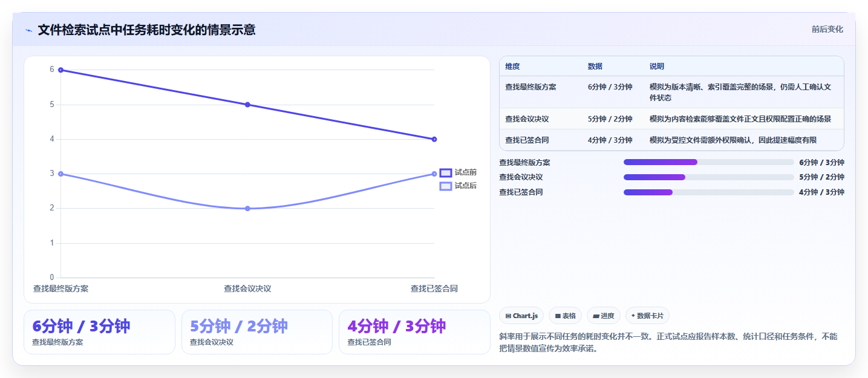
Task: Click table data cell 5分钟 / 2分钟
Action: point(610,119)
